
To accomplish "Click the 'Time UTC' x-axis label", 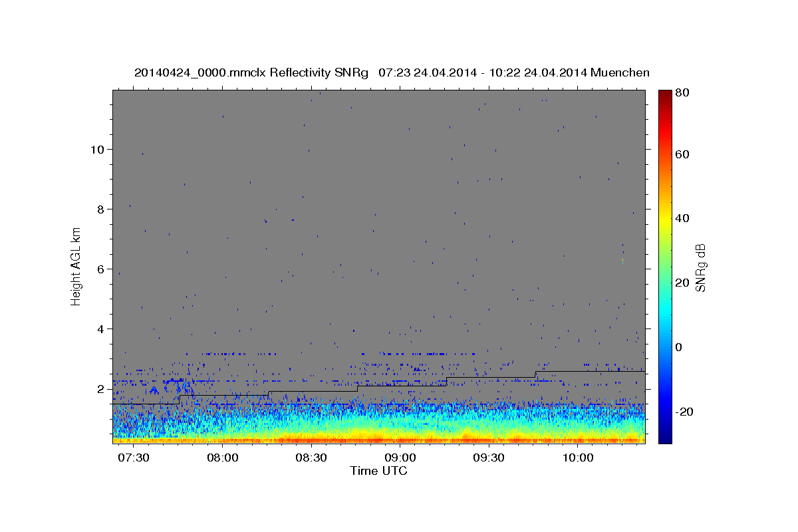I will tap(378, 471).
